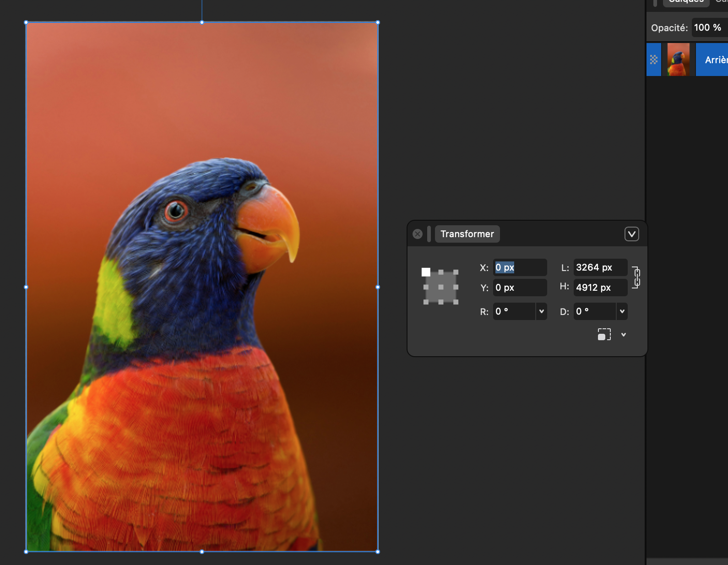Set anchor point to top-right corner
Image resolution: width=728 pixels, height=565 pixels.
[456, 272]
